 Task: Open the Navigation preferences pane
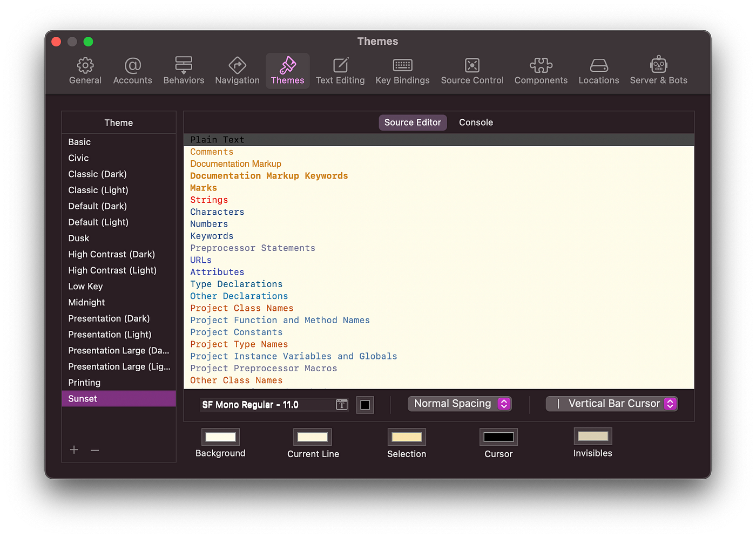237,71
